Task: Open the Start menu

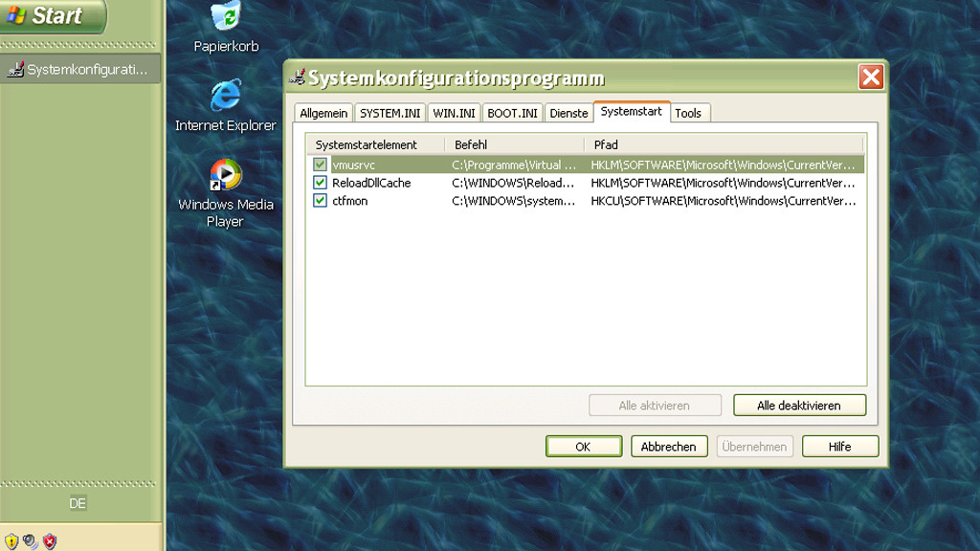Action: click(53, 15)
